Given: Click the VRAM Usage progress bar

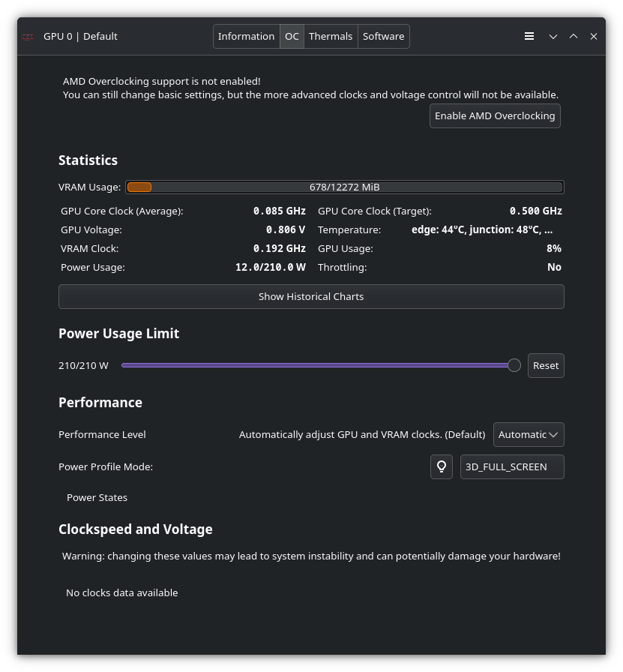Looking at the screenshot, I should tap(345, 187).
